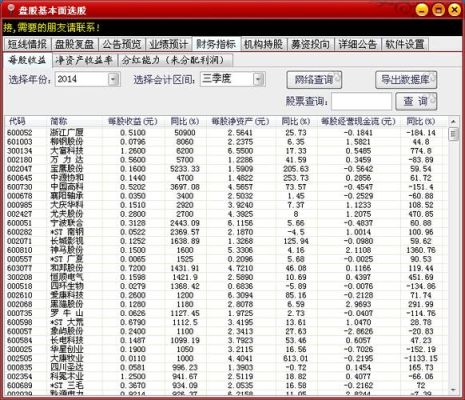
Task: Select the row for 002610 爱康科技
Action: pos(226,295)
